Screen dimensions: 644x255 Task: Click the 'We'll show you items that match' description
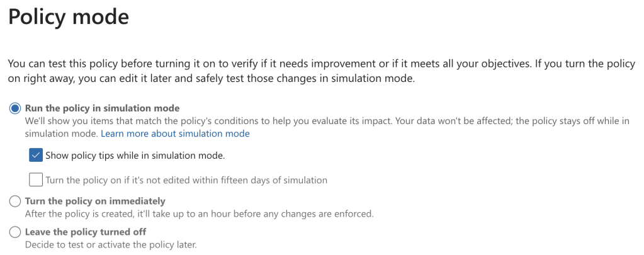coord(327,122)
